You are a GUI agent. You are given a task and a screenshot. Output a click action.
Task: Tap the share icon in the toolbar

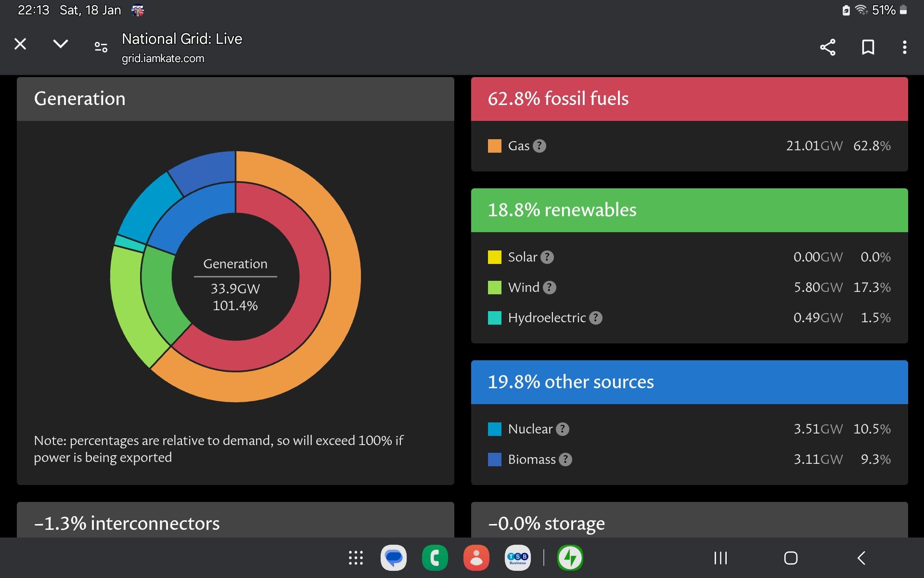tap(828, 47)
